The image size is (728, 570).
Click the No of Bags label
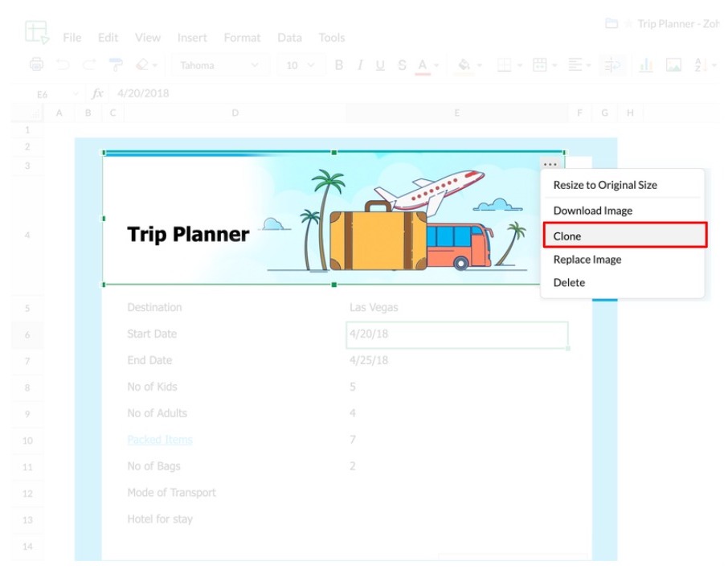tap(153, 466)
